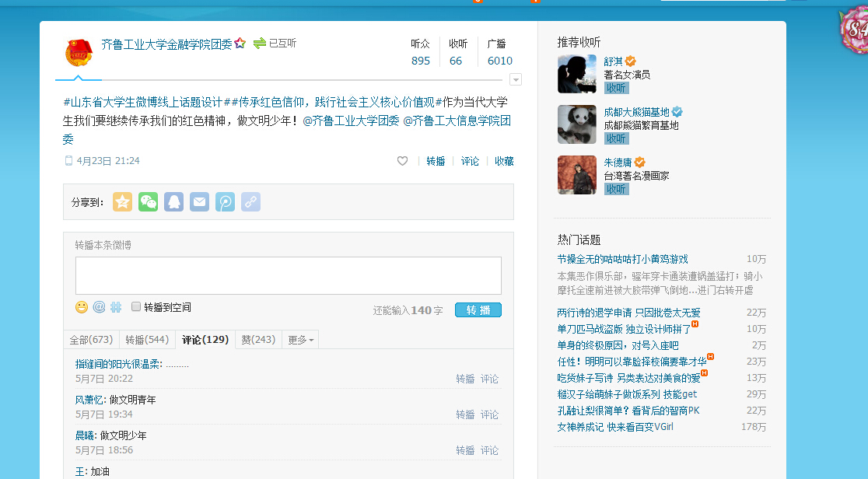The width and height of the screenshot is (868, 479).
Task: Open commenter 风萧忆 profile
Action: coord(89,400)
